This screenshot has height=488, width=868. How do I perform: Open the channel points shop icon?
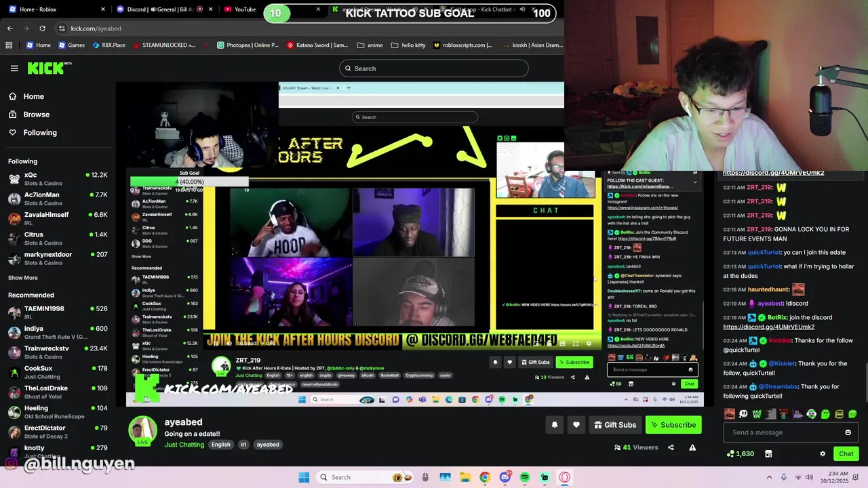click(x=768, y=453)
